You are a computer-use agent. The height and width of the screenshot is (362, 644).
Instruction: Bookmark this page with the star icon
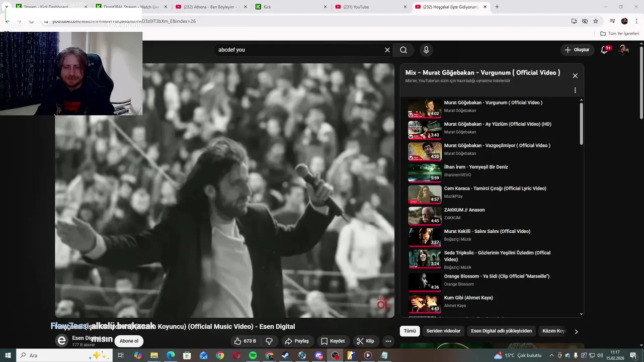pos(596,21)
